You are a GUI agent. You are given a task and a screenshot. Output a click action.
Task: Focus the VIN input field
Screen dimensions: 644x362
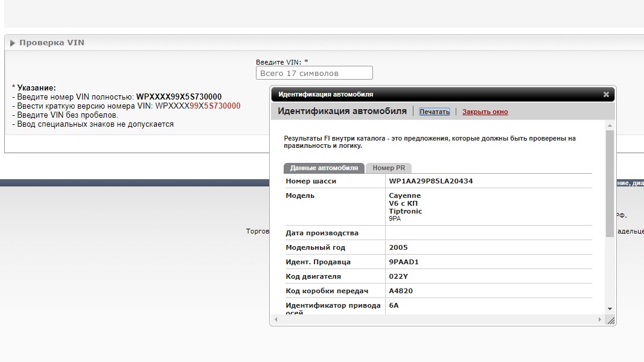coord(314,73)
